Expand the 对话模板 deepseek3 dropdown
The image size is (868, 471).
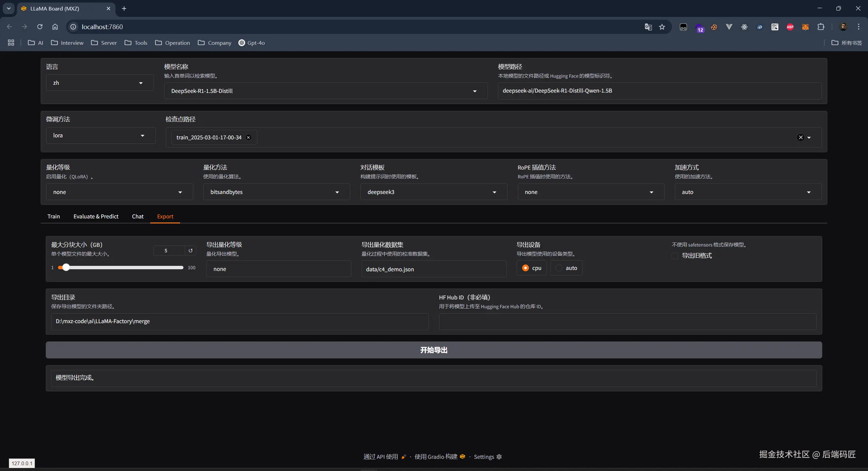tap(433, 192)
